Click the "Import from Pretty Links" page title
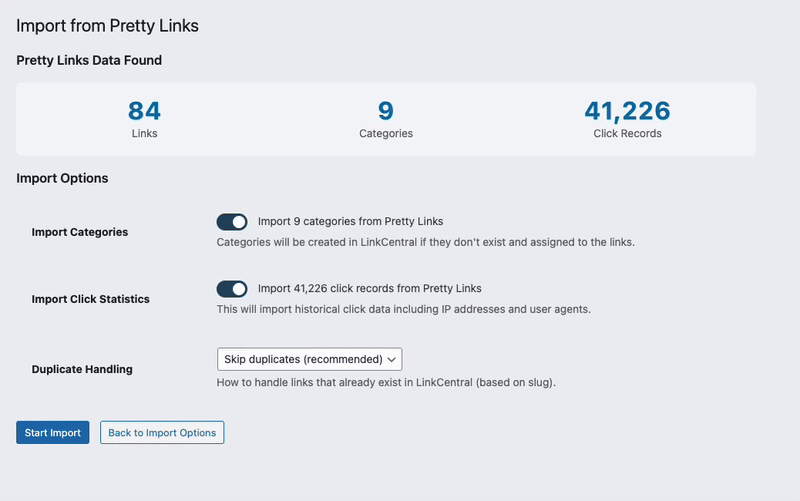 coord(107,26)
